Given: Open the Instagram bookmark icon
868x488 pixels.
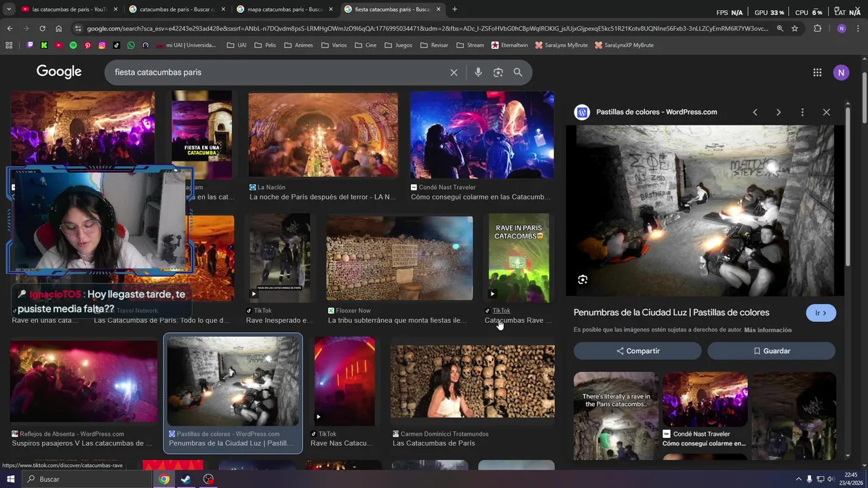Looking at the screenshot, I should (x=102, y=45).
